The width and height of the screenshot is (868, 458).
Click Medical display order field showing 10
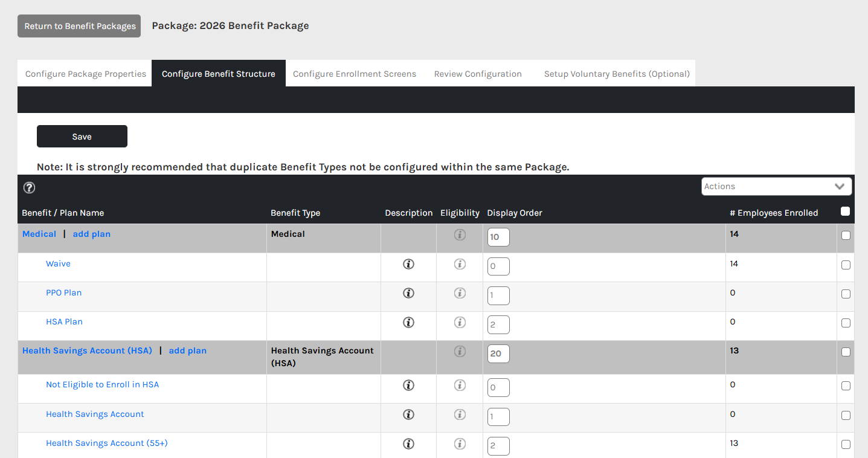pyautogui.click(x=498, y=237)
